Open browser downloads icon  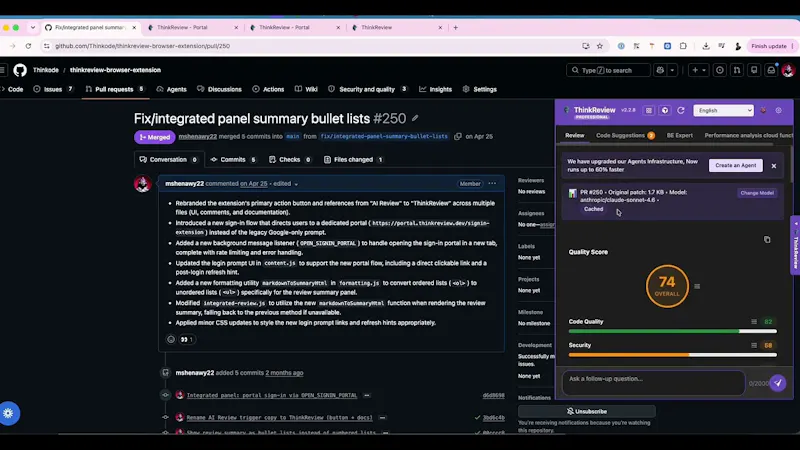706,46
